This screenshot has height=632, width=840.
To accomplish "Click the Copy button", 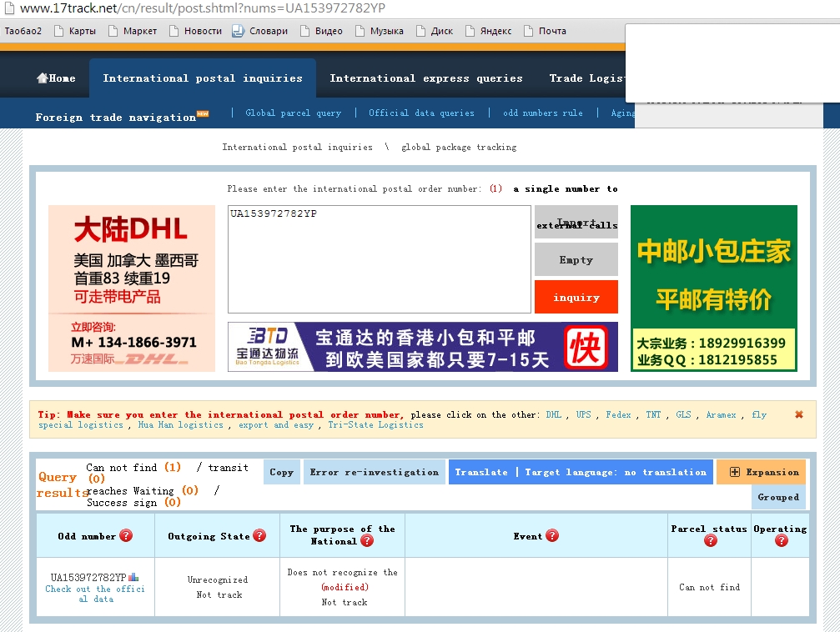I will click(x=282, y=472).
